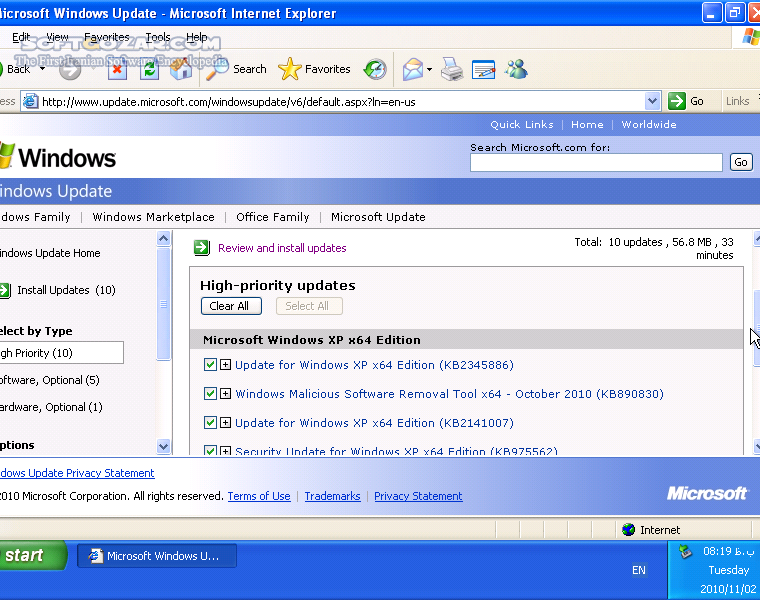Viewport: 760px width, 600px height.
Task: Switch to the Office Family tab
Action: point(272,217)
